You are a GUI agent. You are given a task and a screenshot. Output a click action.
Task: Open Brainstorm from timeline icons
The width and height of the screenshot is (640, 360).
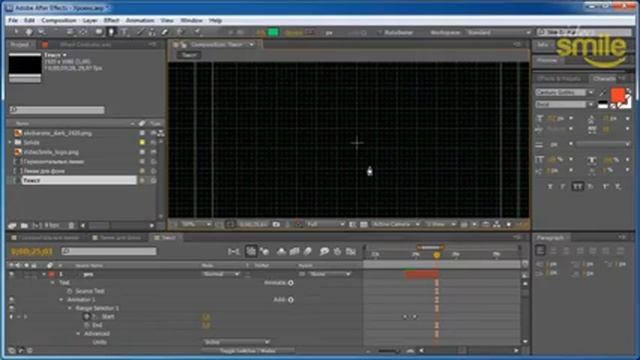[x=324, y=251]
